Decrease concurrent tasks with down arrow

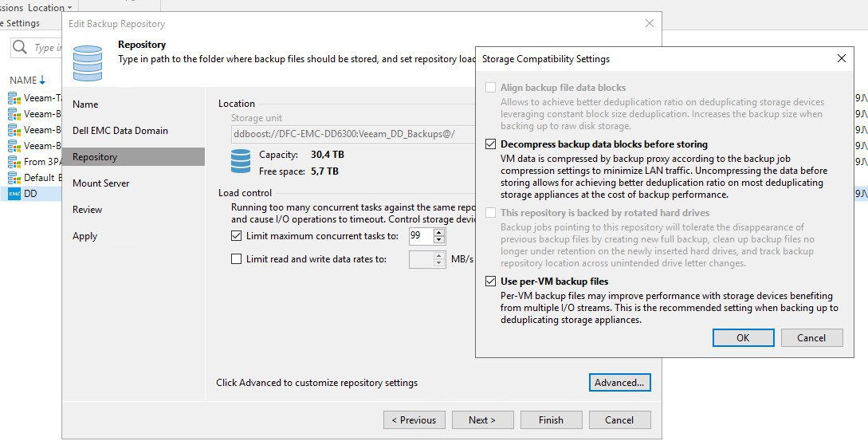(x=439, y=239)
